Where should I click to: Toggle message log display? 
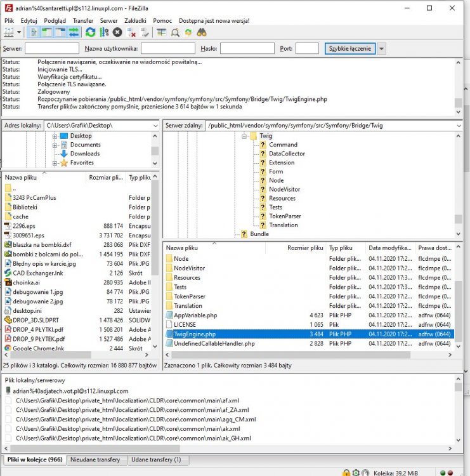click(34, 32)
